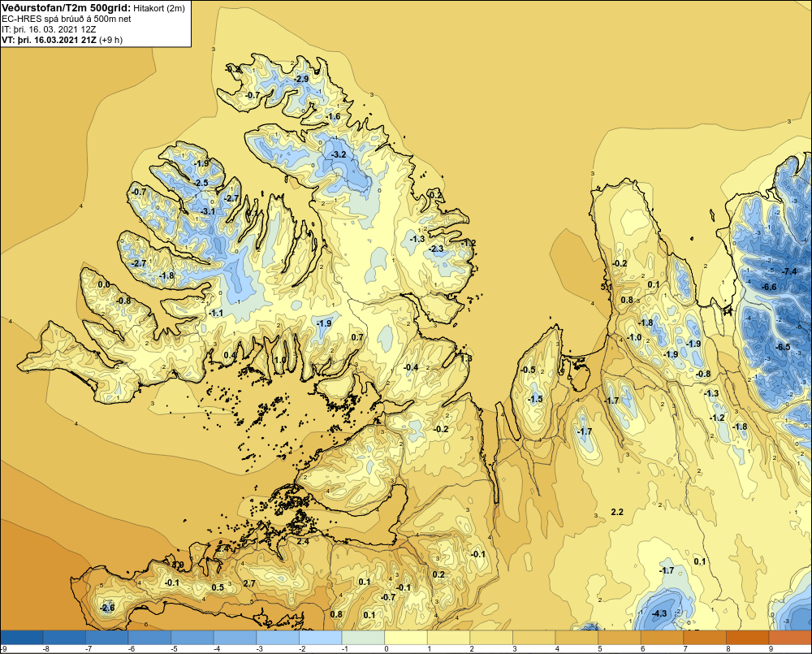Click the 'VT: þri. 16.03.2021 21Z' valid time
This screenshot has width=812, height=654.
[x=50, y=40]
